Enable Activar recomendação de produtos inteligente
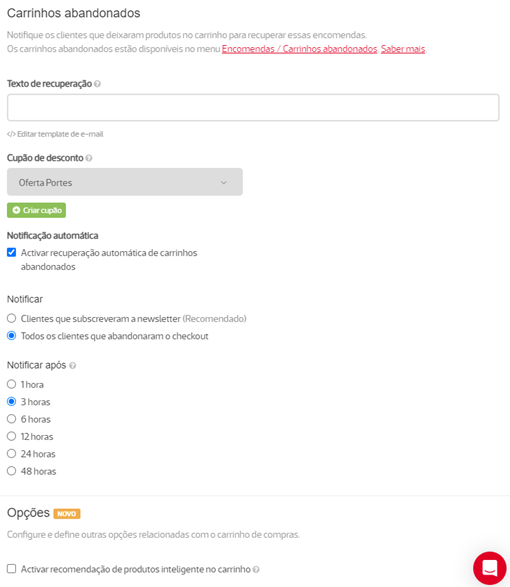 (12, 569)
